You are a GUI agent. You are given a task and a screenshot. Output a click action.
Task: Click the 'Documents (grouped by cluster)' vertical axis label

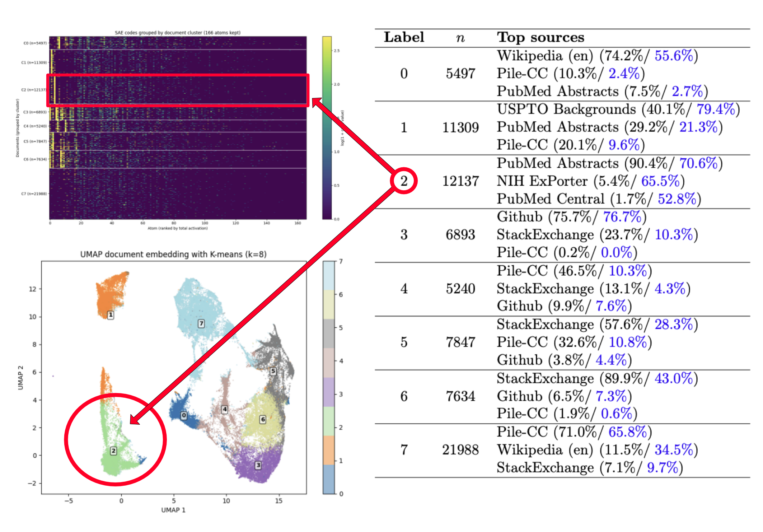17,128
